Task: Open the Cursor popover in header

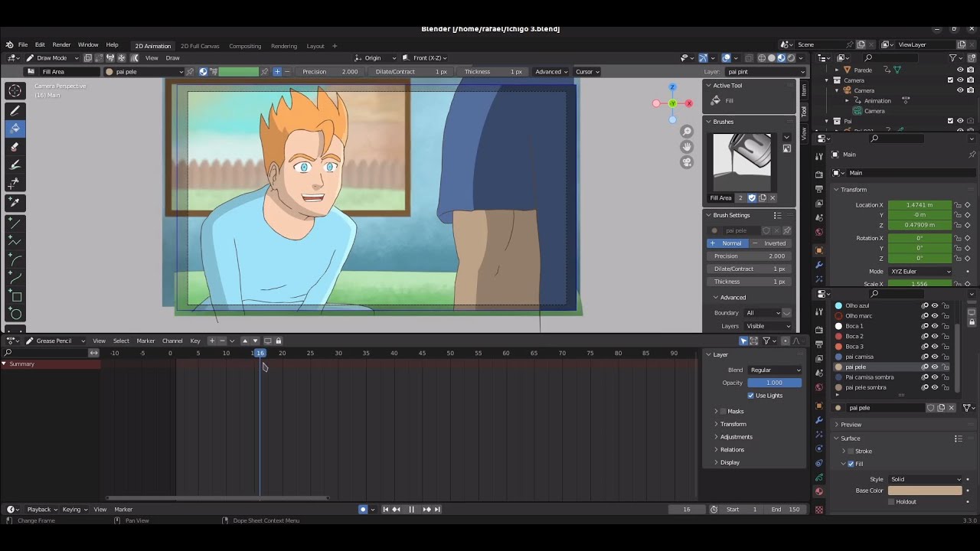Action: [x=587, y=72]
